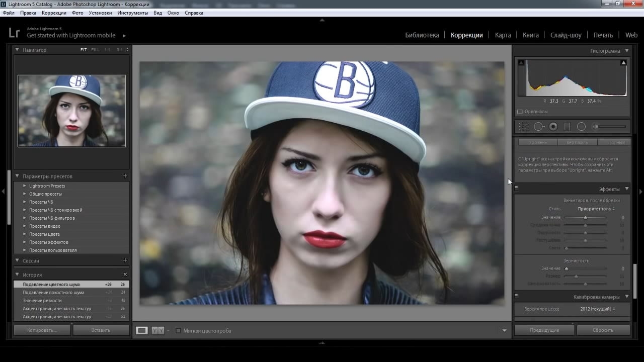Toggle shadow clipping indicator in histogram

coord(521,63)
